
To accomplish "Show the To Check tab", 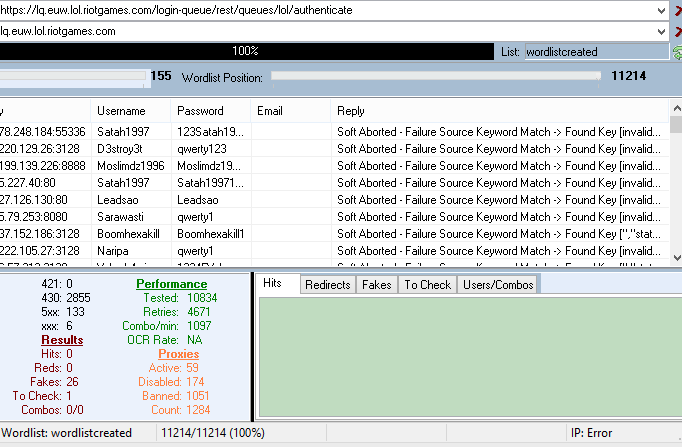I will (428, 285).
